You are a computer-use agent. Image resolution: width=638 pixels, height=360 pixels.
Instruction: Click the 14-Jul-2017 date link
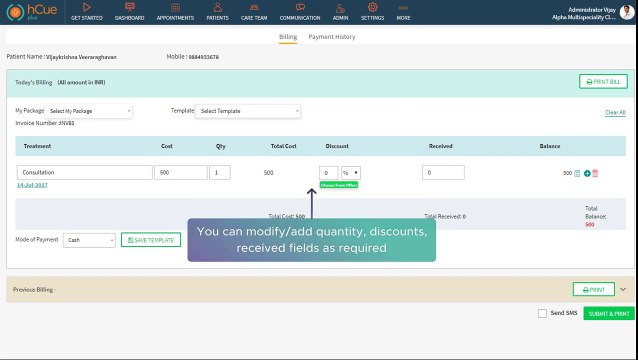[x=32, y=185]
